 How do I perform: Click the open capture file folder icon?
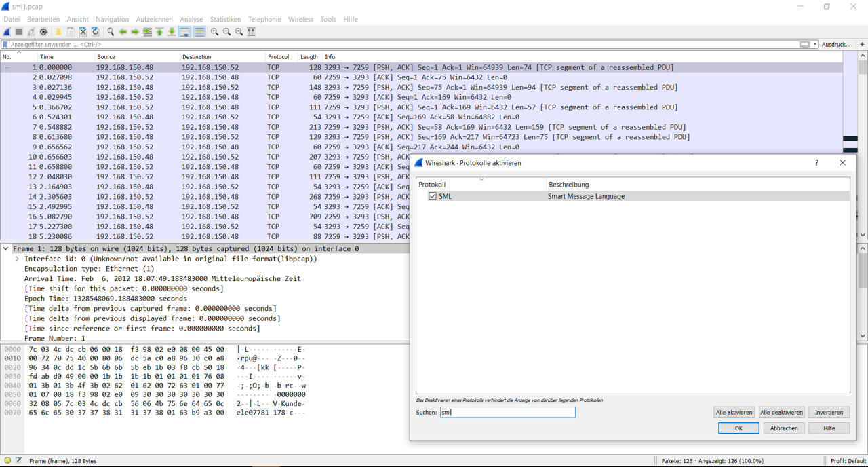tap(58, 32)
